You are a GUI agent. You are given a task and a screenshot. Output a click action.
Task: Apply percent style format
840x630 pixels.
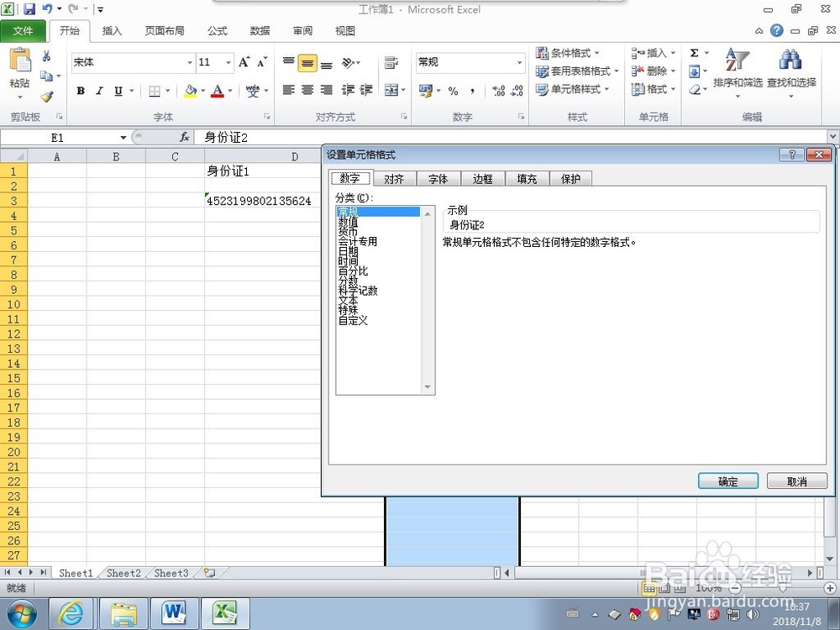tap(454, 91)
